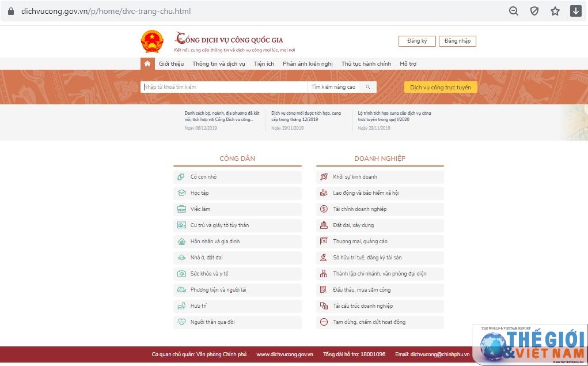Select the Hỗ trợ menu item
588x366 pixels.
[x=408, y=64]
